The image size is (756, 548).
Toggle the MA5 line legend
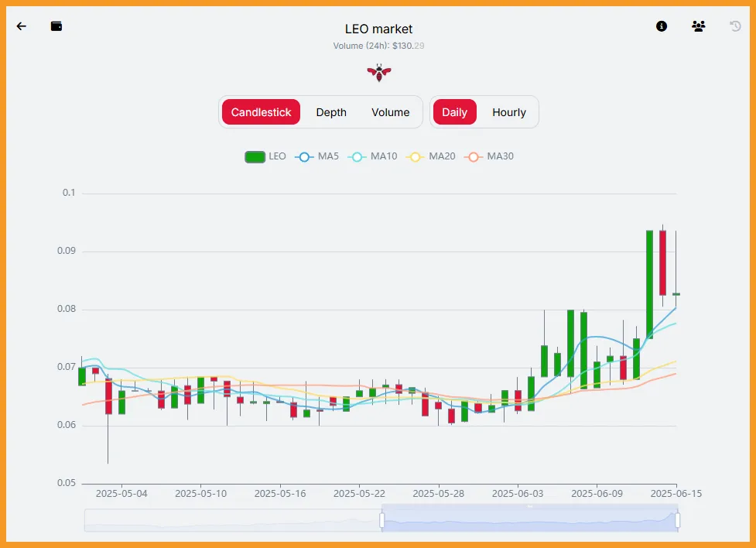click(x=316, y=156)
